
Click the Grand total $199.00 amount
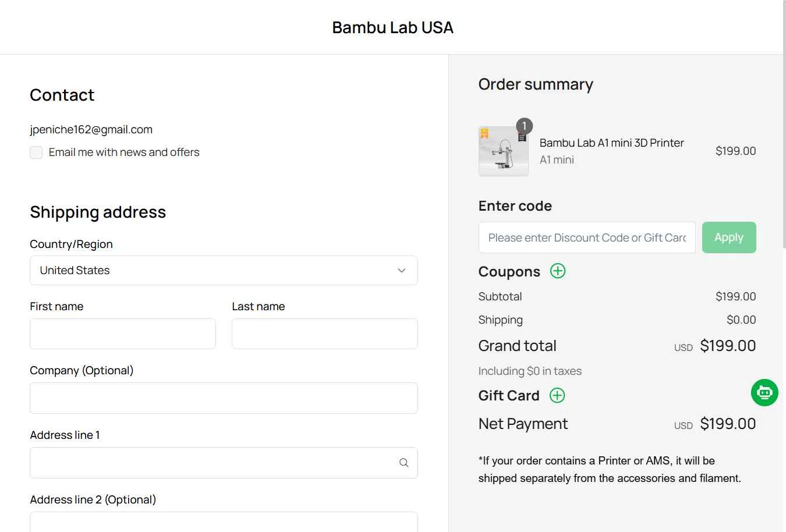[728, 346]
